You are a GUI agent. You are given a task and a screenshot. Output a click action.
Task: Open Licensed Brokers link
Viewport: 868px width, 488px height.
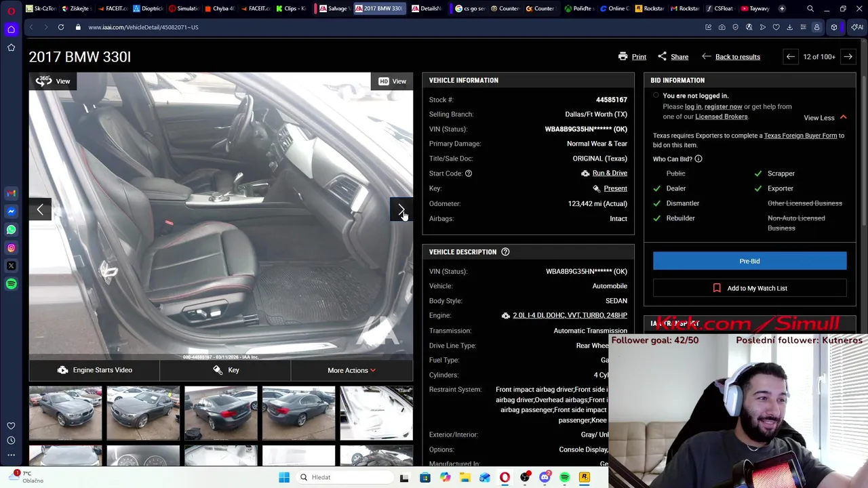pos(721,117)
